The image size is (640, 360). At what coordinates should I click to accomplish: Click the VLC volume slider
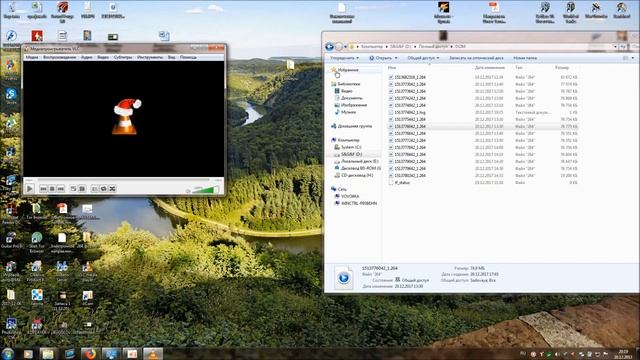click(205, 189)
